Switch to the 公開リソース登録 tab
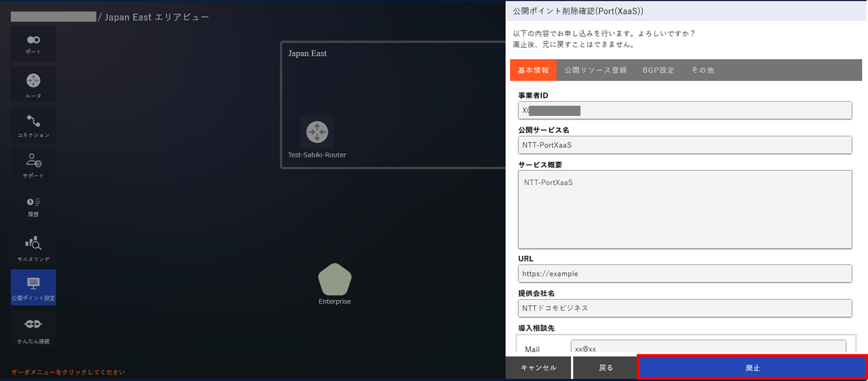The height and width of the screenshot is (381, 868). (595, 70)
